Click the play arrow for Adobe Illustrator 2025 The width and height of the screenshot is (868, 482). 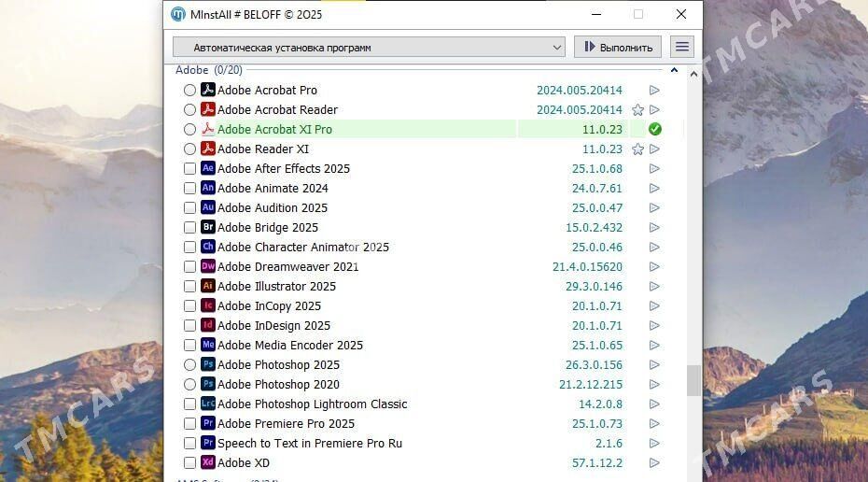[x=654, y=287]
